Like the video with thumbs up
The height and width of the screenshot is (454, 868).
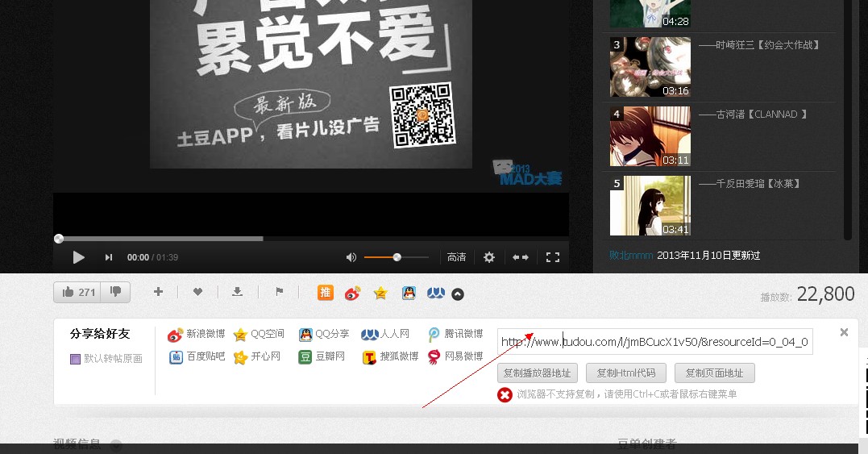point(68,292)
